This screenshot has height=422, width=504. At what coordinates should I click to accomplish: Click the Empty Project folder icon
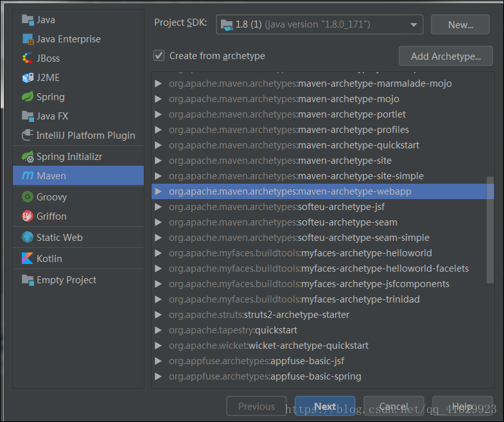[28, 280]
